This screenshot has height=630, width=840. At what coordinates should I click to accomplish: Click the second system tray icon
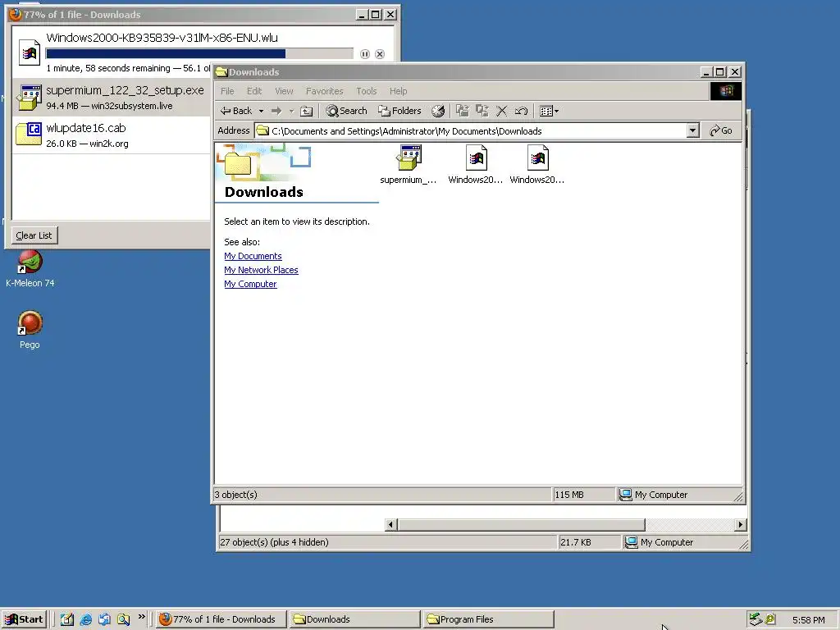(770, 619)
